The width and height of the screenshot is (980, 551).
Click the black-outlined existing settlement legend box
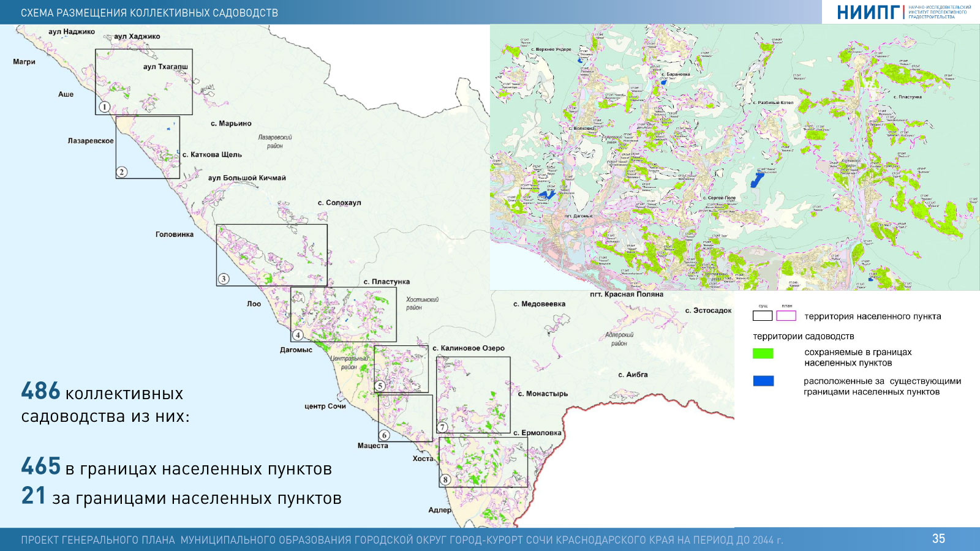[763, 316]
